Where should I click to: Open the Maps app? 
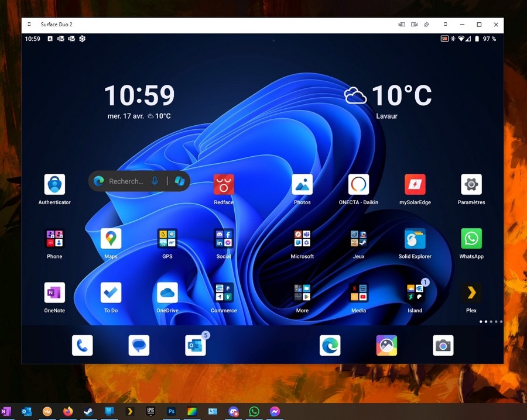[111, 239]
